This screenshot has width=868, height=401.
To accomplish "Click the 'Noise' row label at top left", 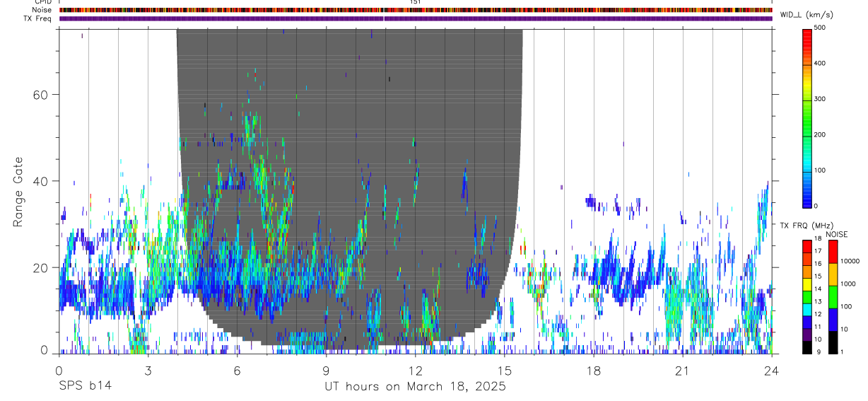I will (42, 10).
